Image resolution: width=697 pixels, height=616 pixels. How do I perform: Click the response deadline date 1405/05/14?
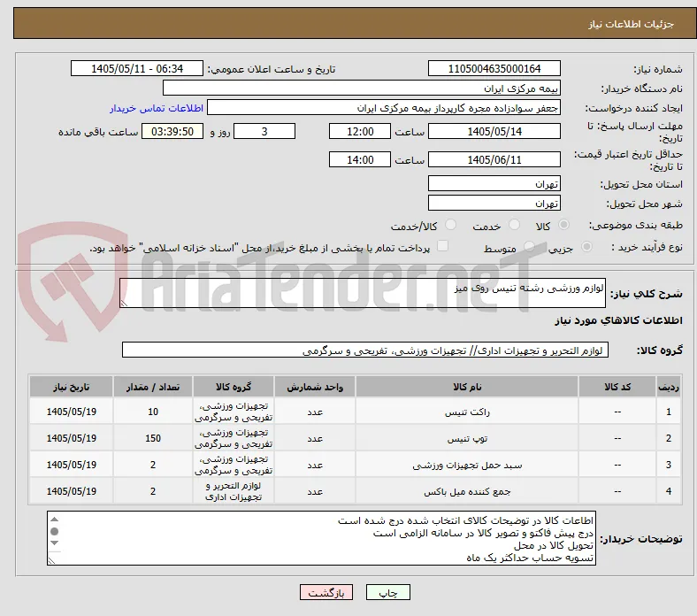pyautogui.click(x=494, y=131)
